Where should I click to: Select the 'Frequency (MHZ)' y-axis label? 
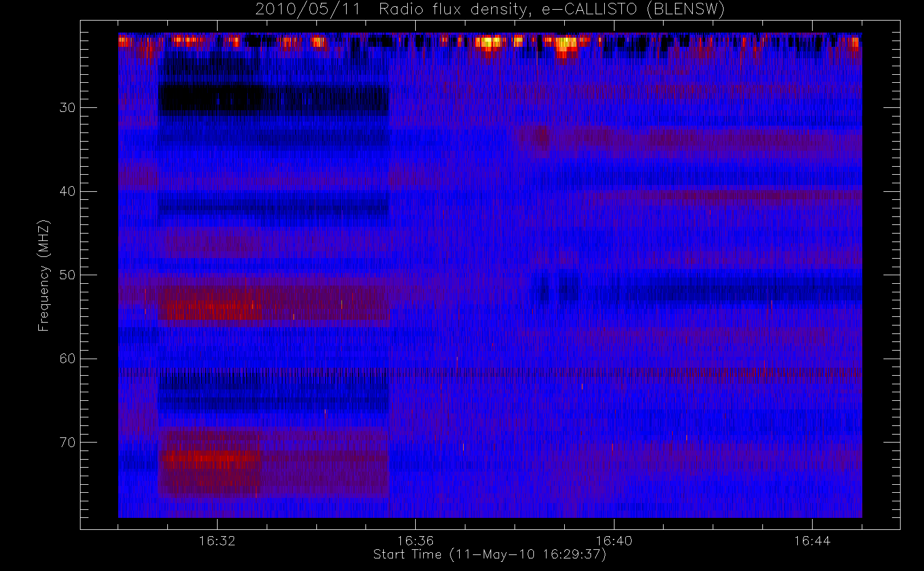click(x=44, y=275)
